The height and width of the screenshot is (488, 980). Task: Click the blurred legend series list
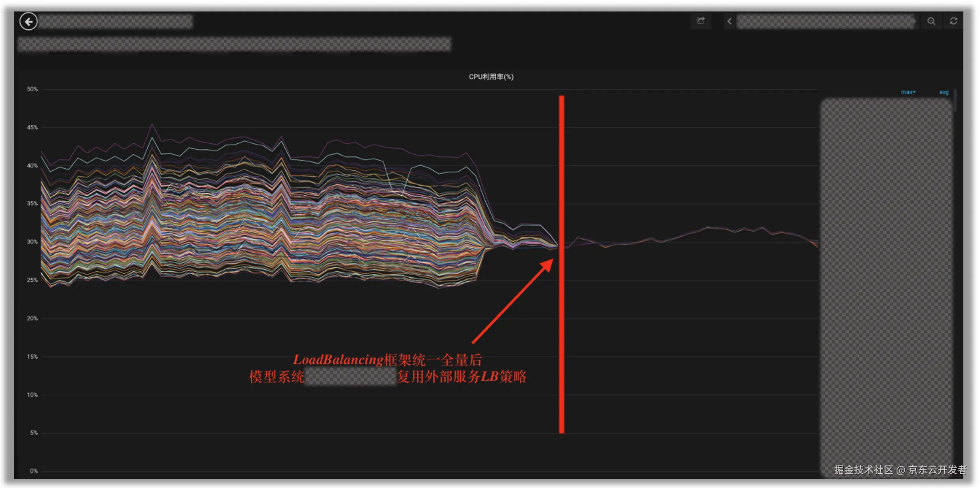[x=886, y=277]
